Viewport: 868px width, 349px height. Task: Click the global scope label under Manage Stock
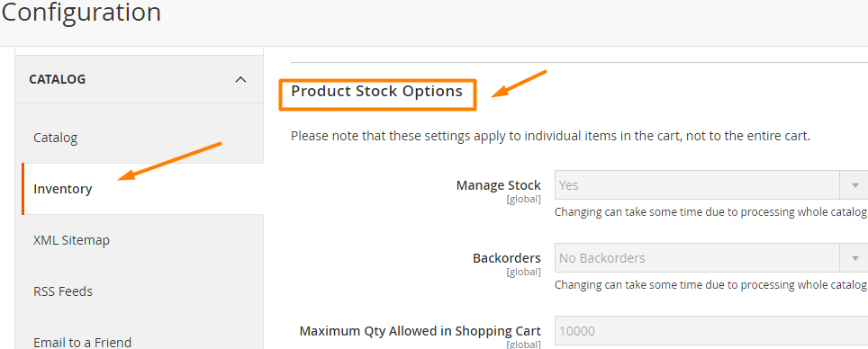click(523, 199)
